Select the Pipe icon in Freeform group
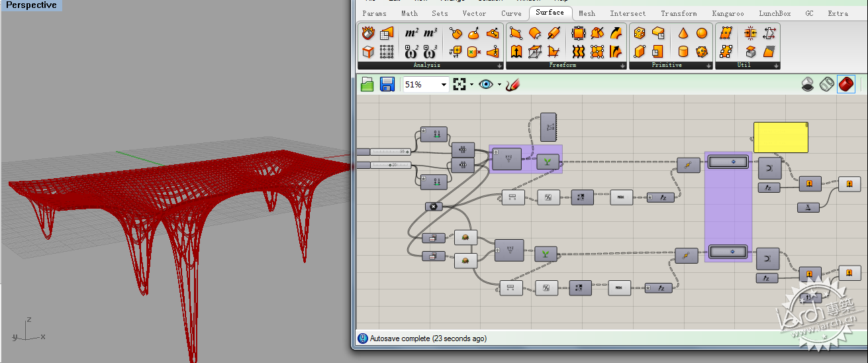This screenshot has width=868, height=363. 554,33
